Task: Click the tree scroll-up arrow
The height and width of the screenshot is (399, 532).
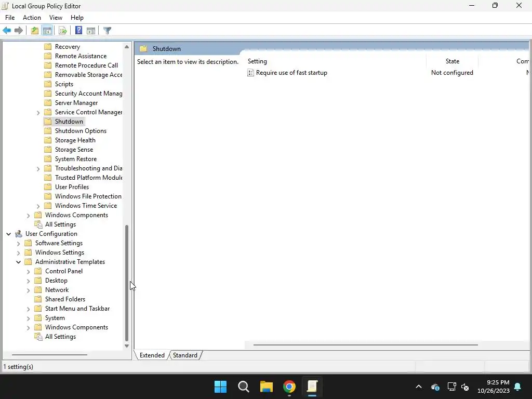Action: (x=127, y=47)
